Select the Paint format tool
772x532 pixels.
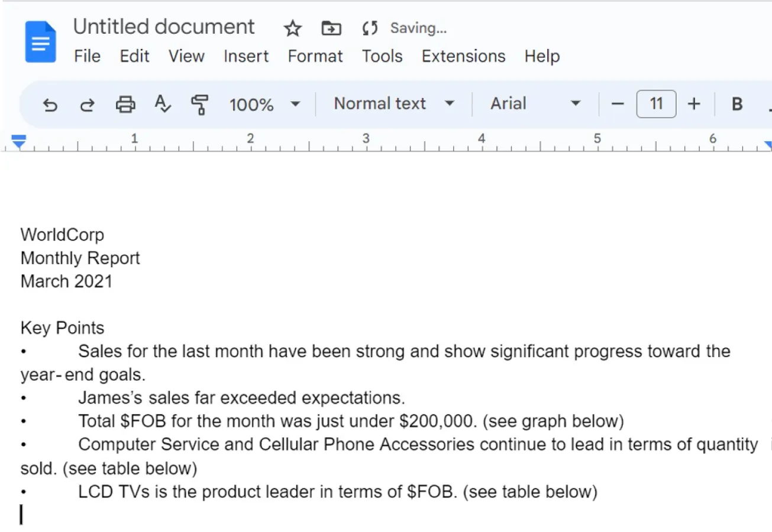199,104
